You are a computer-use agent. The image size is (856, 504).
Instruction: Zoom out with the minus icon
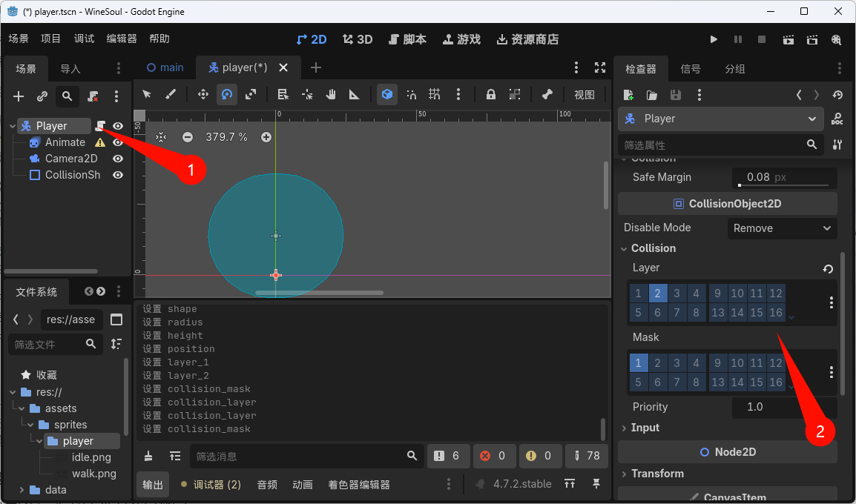click(x=187, y=137)
